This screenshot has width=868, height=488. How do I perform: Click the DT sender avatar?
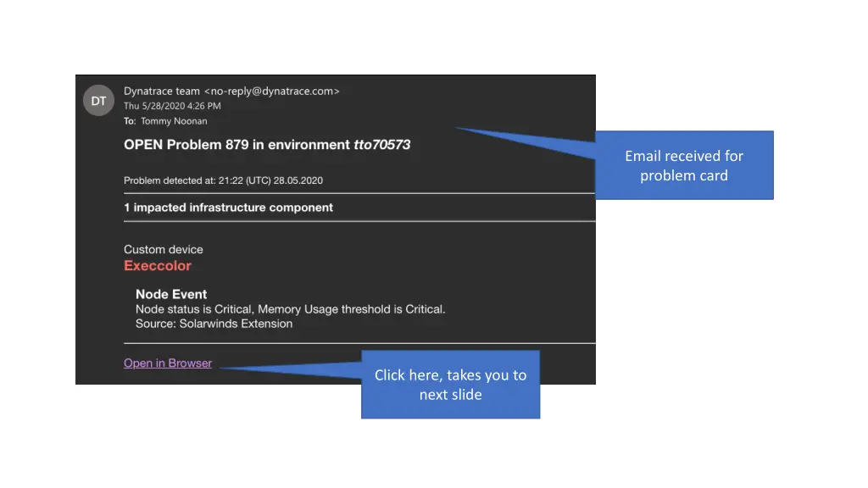click(99, 101)
